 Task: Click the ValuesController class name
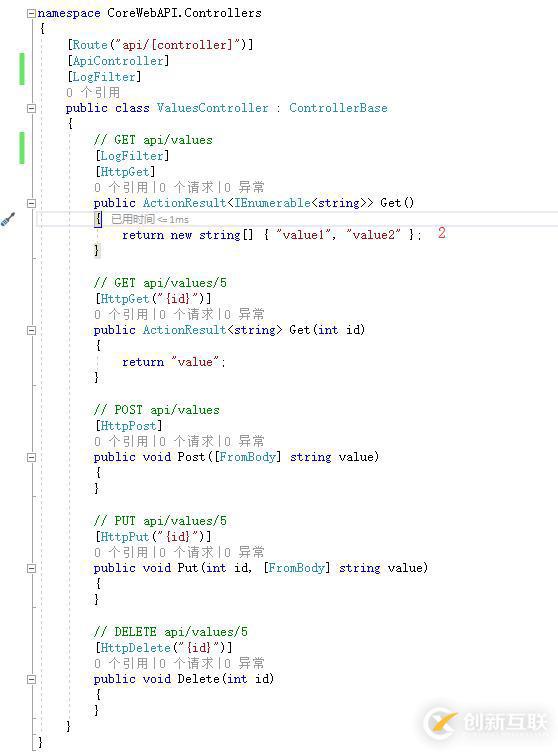coord(213,108)
